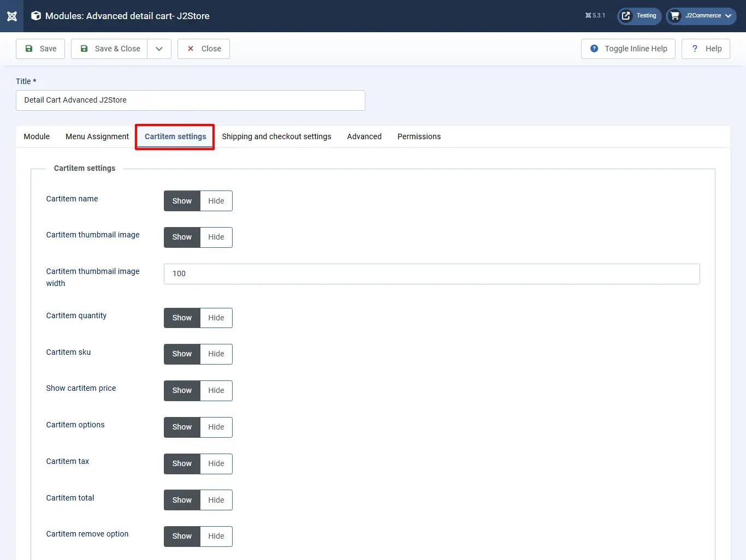Set Cartitem sku to Show

point(182,354)
